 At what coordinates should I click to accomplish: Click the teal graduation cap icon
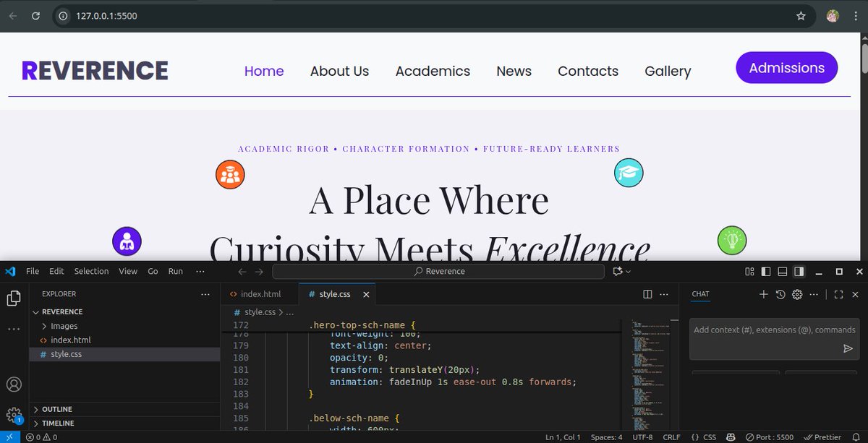coord(629,173)
